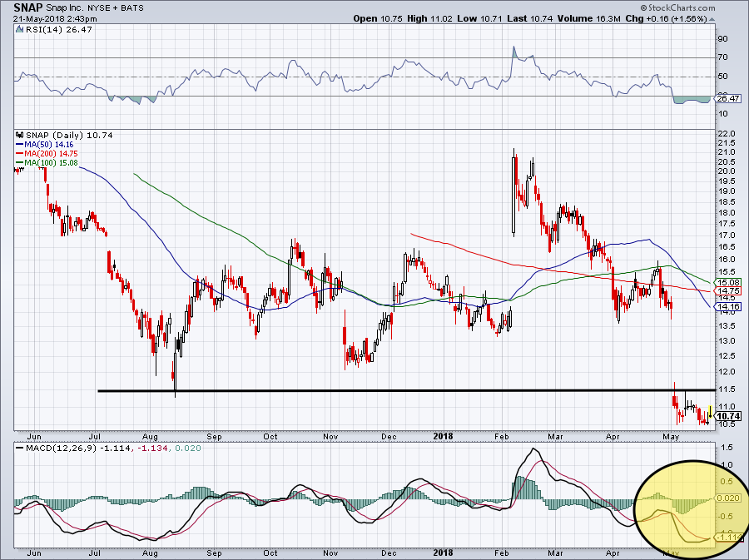Image resolution: width=749 pixels, height=560 pixels.
Task: Click the 10.74 last price axis label
Action: point(728,416)
